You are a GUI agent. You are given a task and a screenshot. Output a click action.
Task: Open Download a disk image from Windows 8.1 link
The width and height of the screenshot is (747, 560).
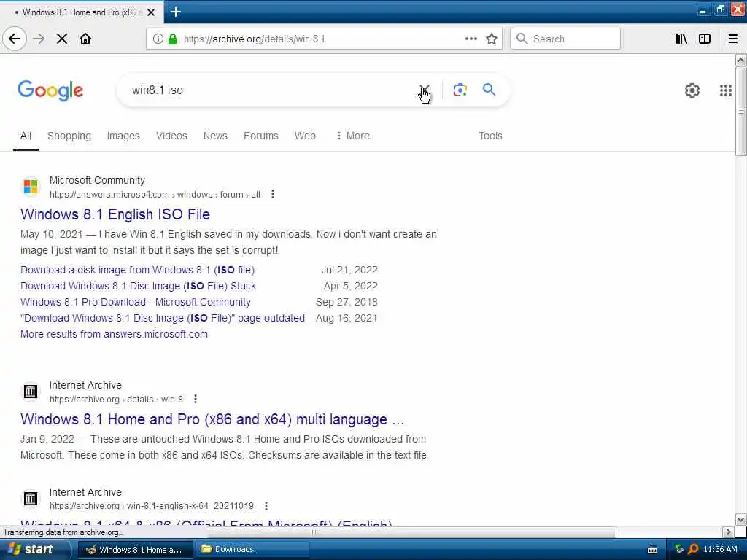pyautogui.click(x=138, y=270)
